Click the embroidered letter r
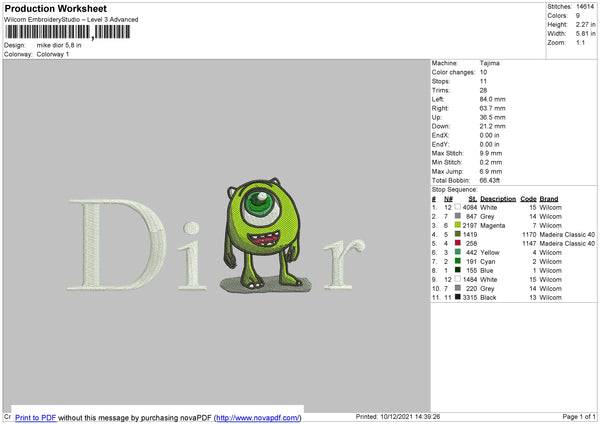Image resolution: width=600 pixels, height=424 pixels. [344, 264]
